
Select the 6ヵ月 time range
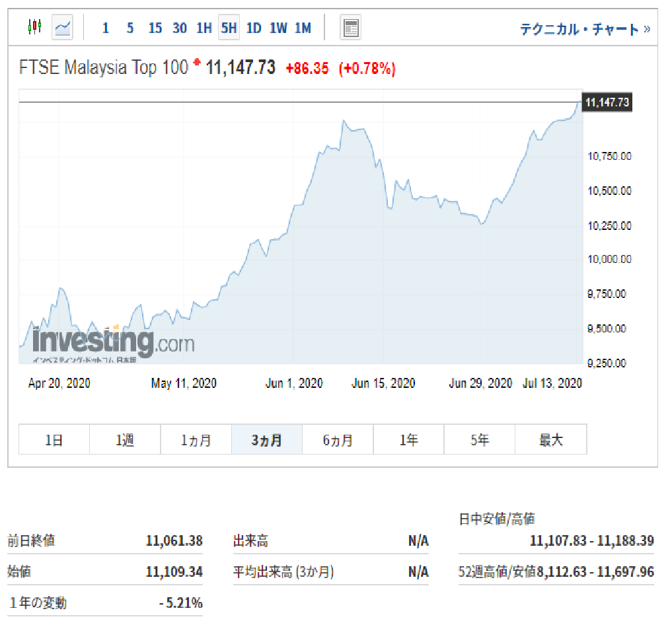coord(338,440)
